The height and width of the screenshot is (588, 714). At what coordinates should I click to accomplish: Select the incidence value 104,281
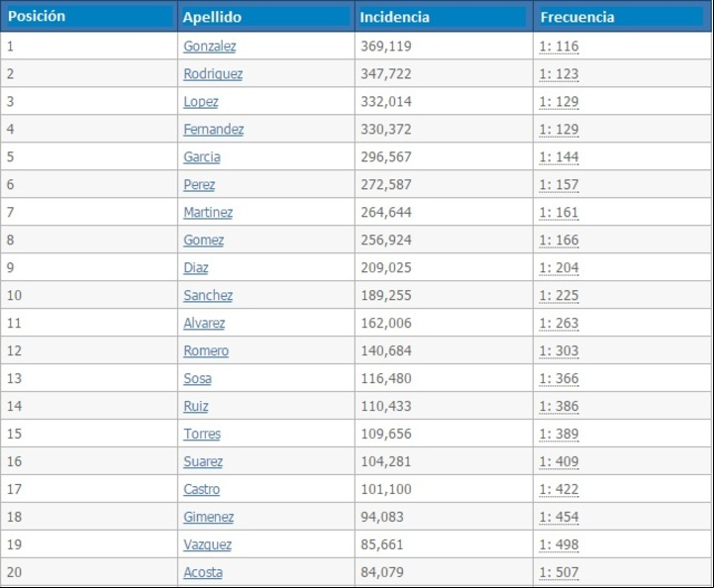[x=386, y=461]
